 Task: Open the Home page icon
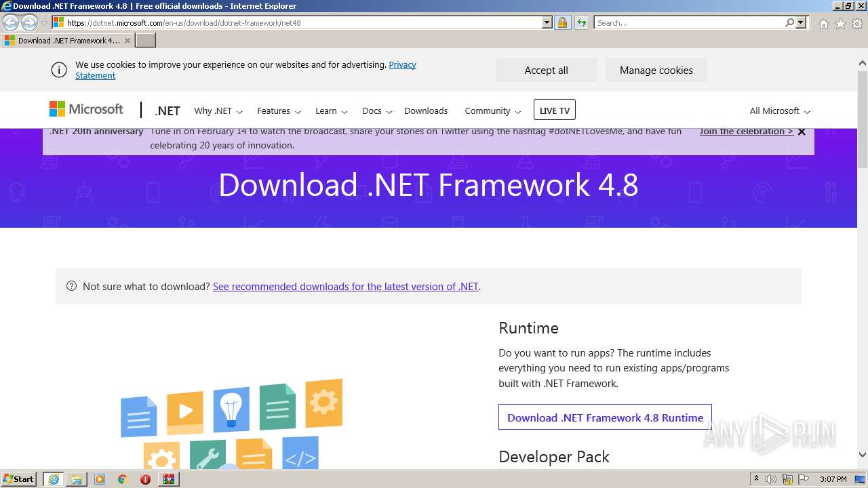click(823, 24)
